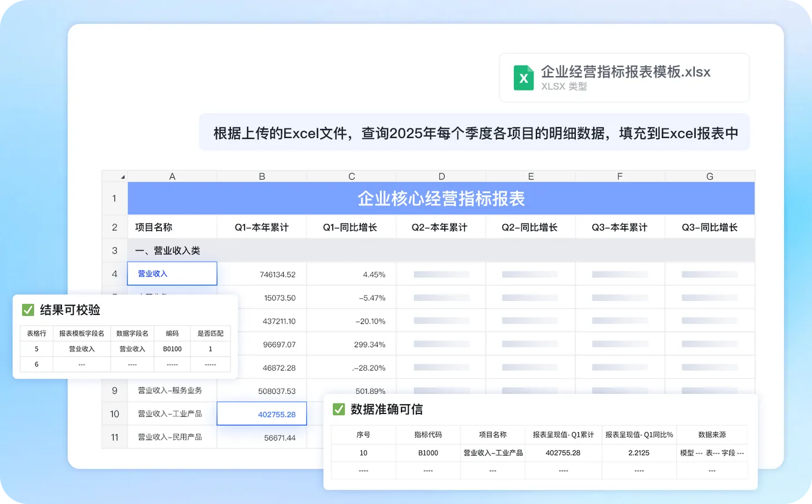Select column G header

pyautogui.click(x=710, y=176)
